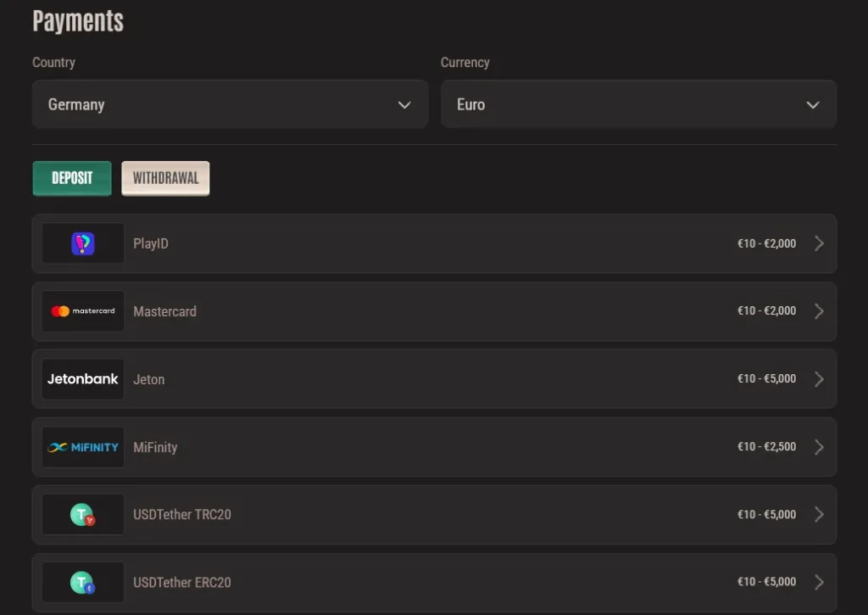Click the USDTether TRC20 coin icon
Screen dimensions: 868x615
pos(82,514)
